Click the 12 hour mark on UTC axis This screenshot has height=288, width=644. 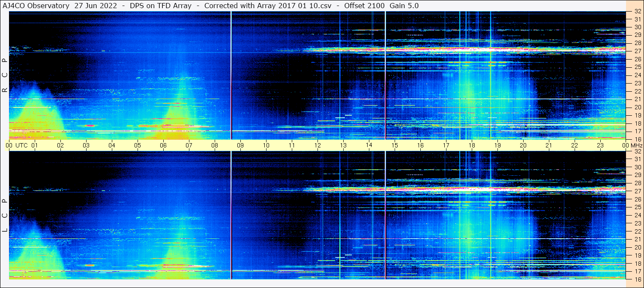(x=318, y=145)
